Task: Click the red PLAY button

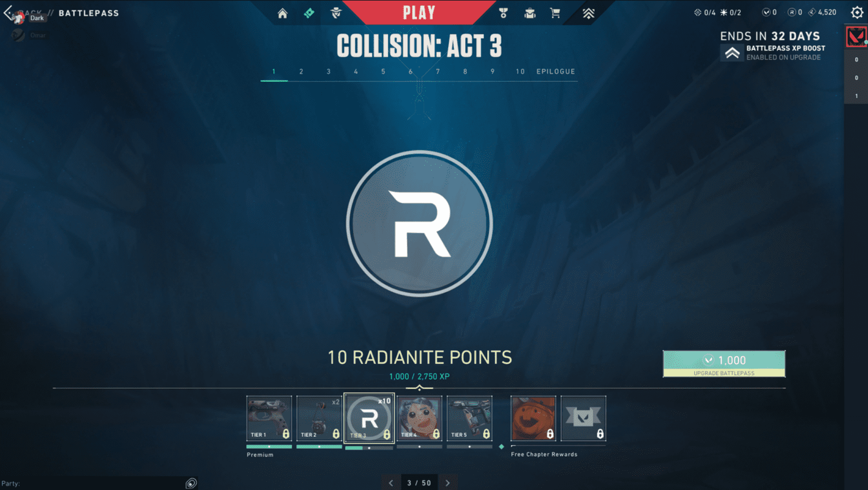Action: pos(419,13)
